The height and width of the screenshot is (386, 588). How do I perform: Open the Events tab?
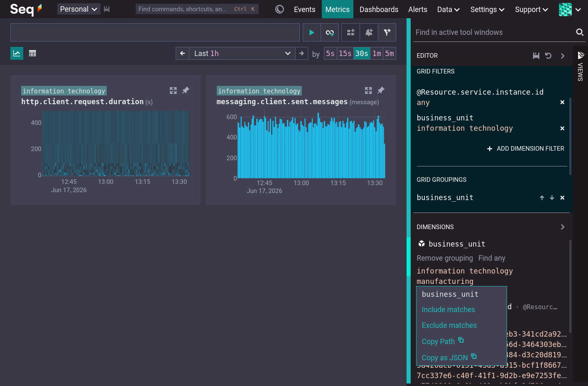click(304, 9)
